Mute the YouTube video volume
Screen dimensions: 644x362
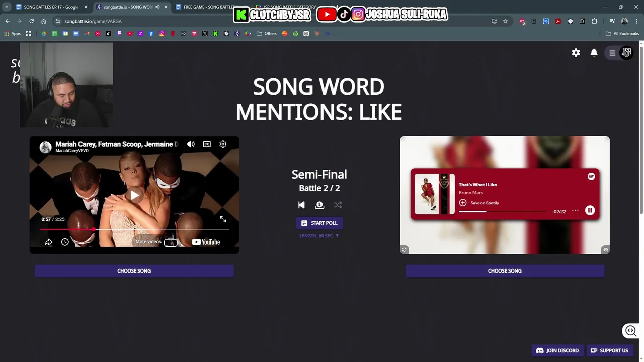click(191, 144)
